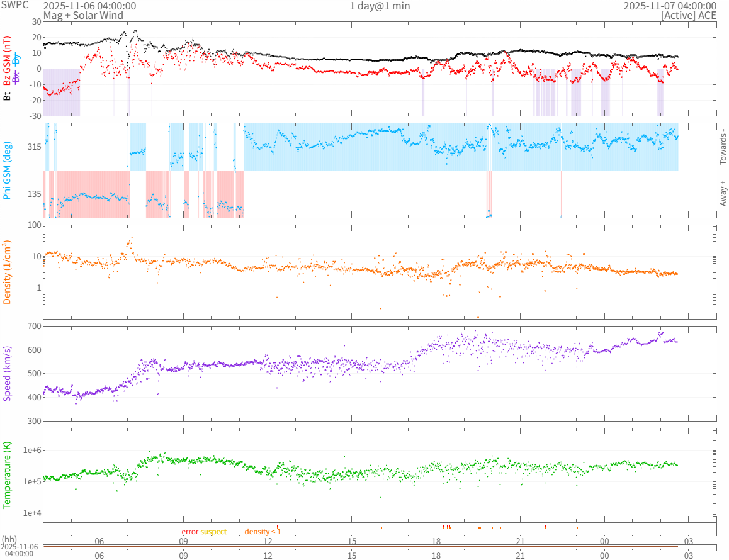
Task: Open the '1 day@1 min' time span selector
Action: (380, 6)
